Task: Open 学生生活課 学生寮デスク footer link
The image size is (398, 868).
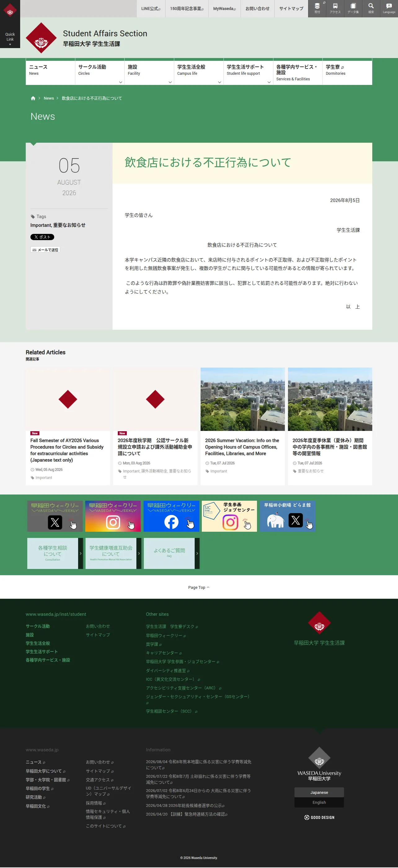Action: pos(172,627)
